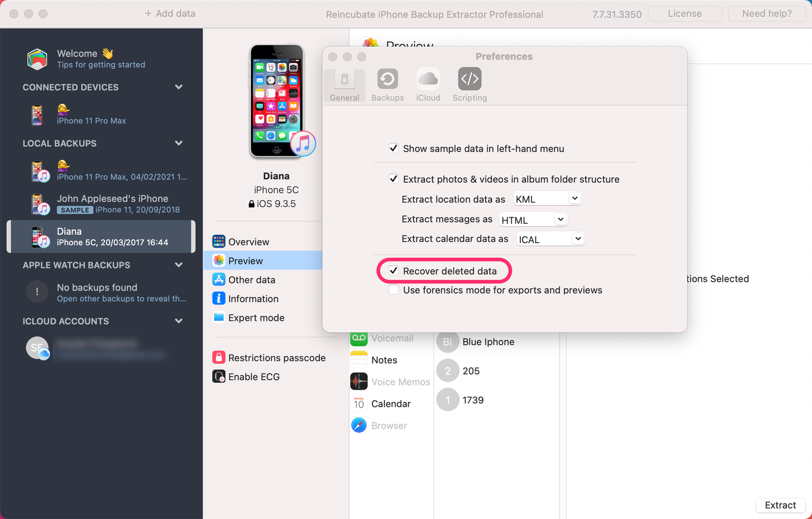Screen dimensions: 812x519
Task: Click Tips for getting started link
Action: pos(101,65)
